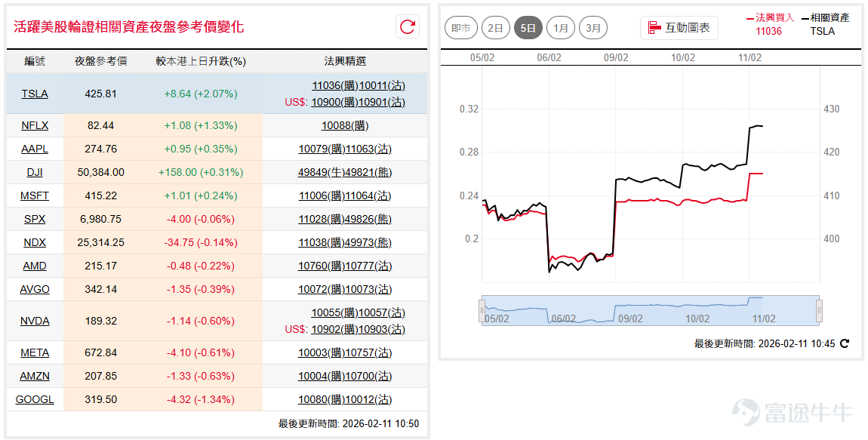Switch chart to 3月 range
868x440 pixels.
(593, 28)
